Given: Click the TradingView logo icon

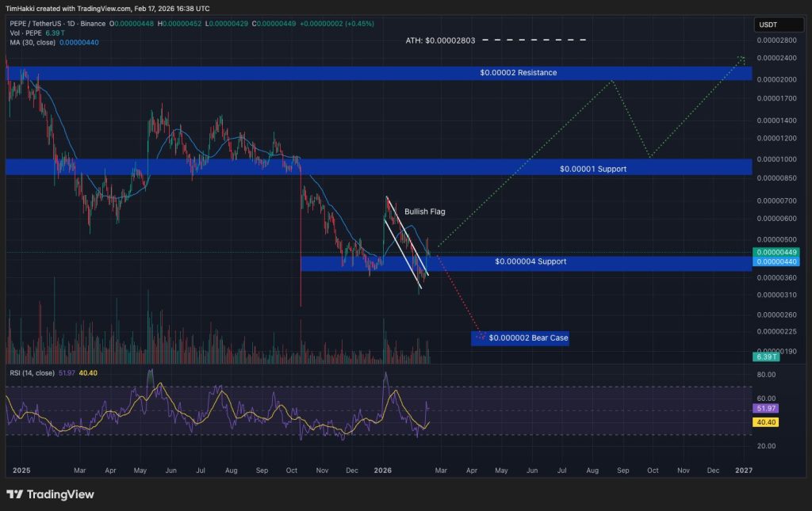Looking at the screenshot, I should click(x=14, y=494).
